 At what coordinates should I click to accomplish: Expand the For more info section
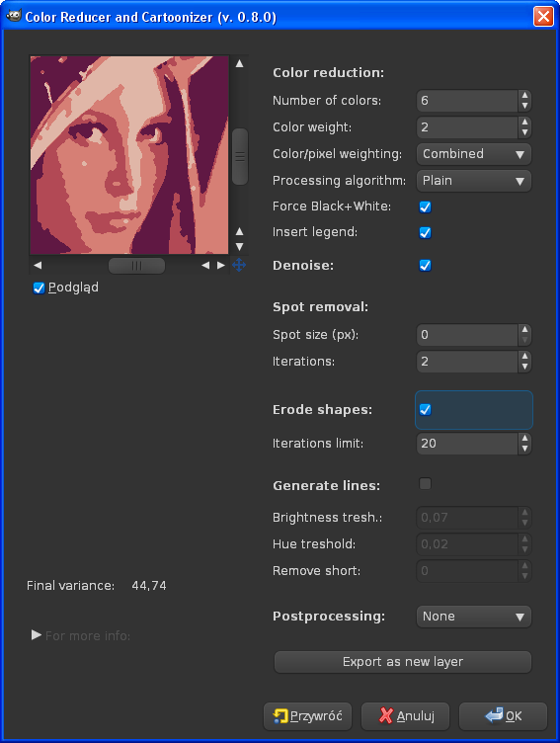[x=36, y=635]
